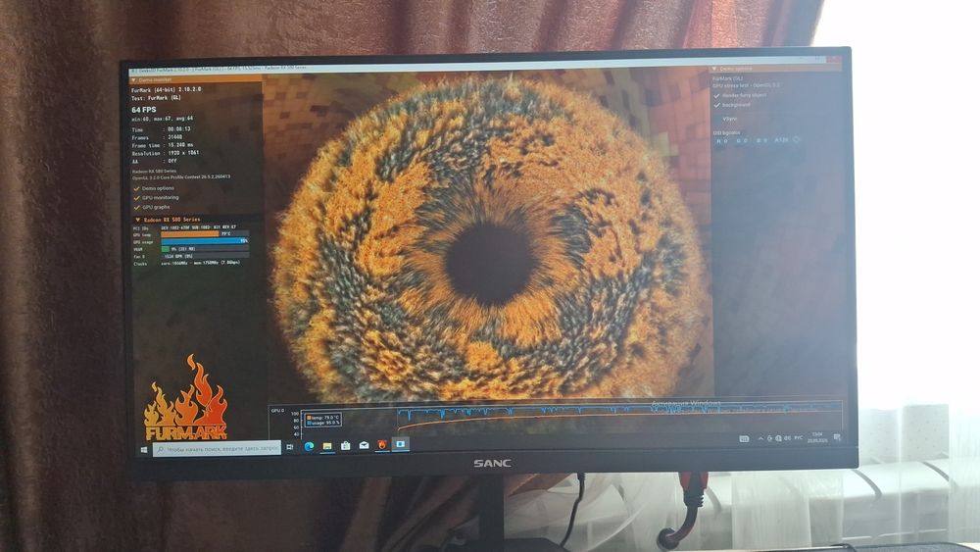Open File Explorer from the taskbar
The height and width of the screenshot is (552, 980).
coord(327,446)
